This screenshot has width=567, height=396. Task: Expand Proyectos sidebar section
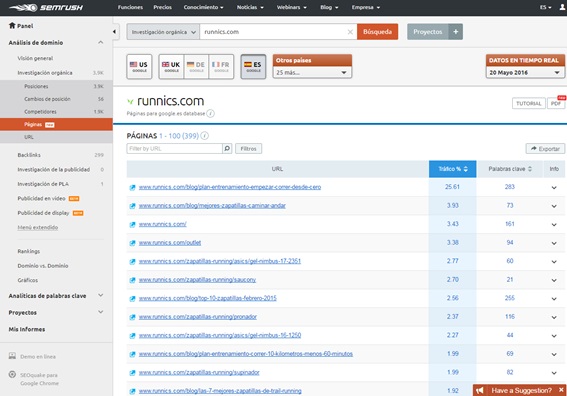(101, 312)
